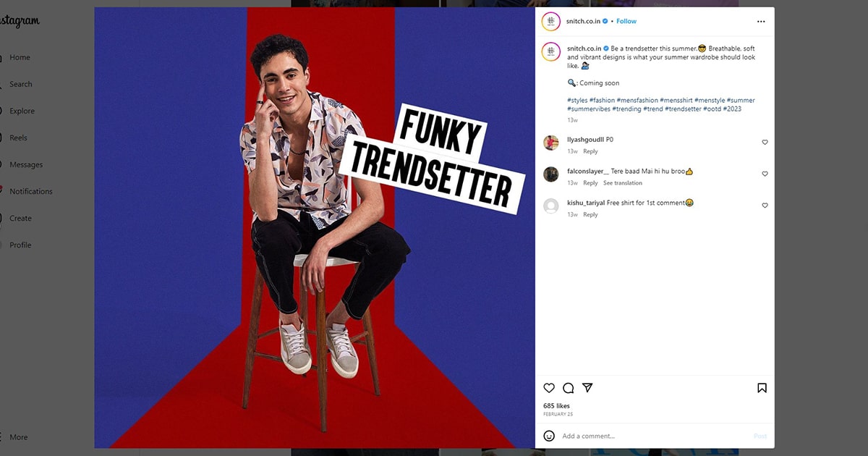
Task: Go to Explore in sidebar
Action: click(22, 111)
